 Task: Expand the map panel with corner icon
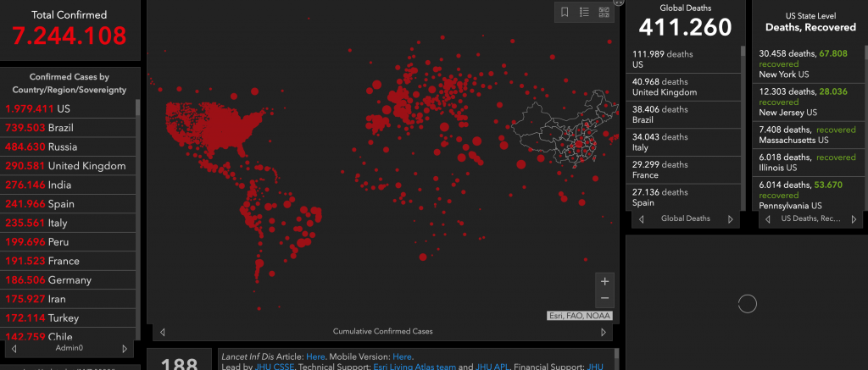[618, 3]
